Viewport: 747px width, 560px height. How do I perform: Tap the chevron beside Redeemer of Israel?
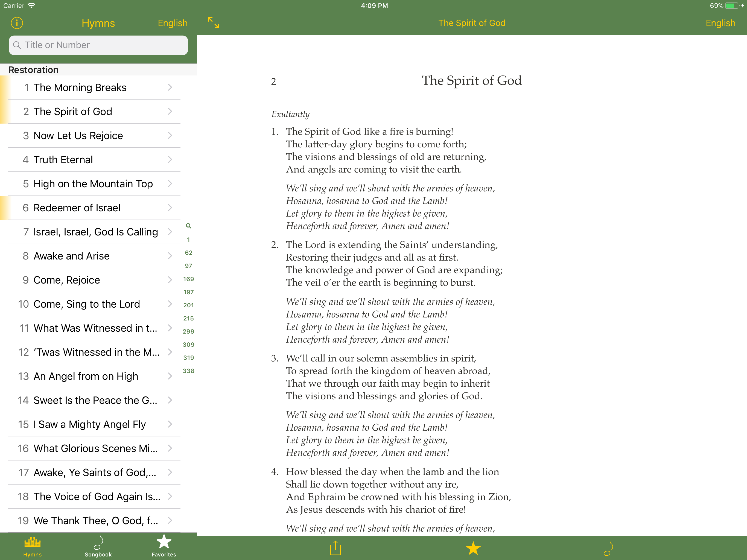coord(170,208)
